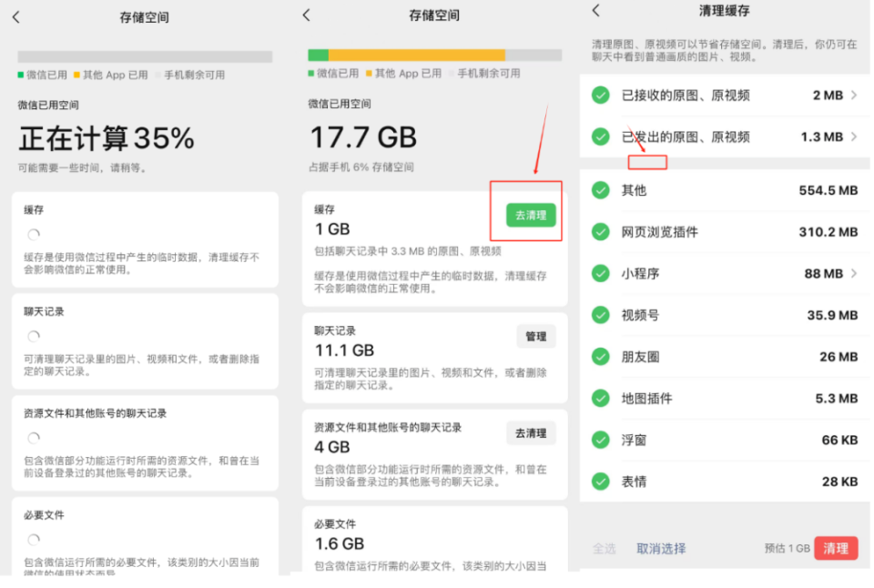Tap 35.9 MB 视频号 size

[832, 315]
